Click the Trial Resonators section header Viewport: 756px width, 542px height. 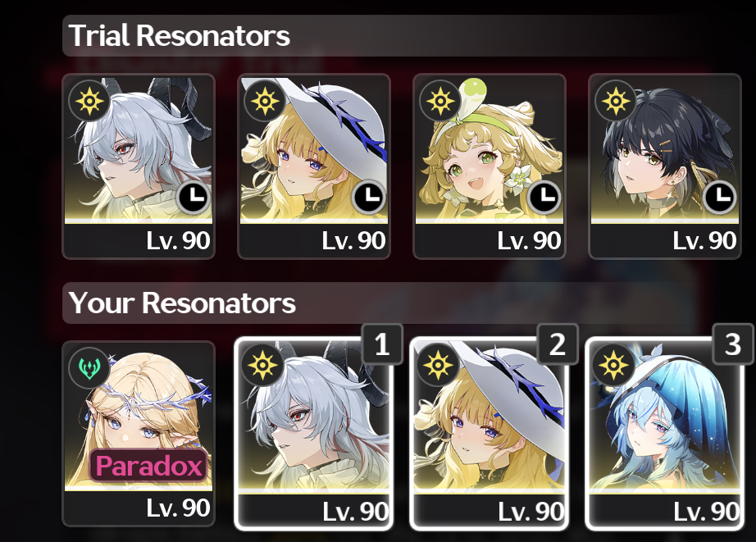pos(180,36)
